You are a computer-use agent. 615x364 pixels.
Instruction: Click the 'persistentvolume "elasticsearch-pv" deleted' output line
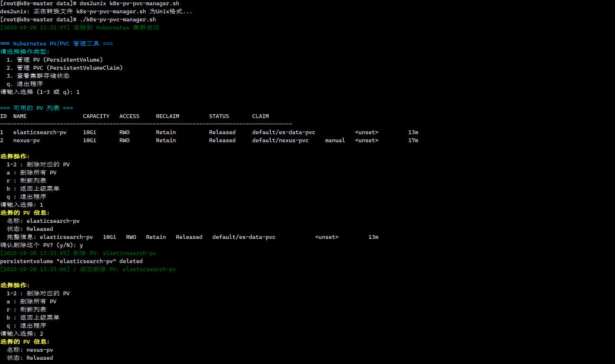[71, 261]
